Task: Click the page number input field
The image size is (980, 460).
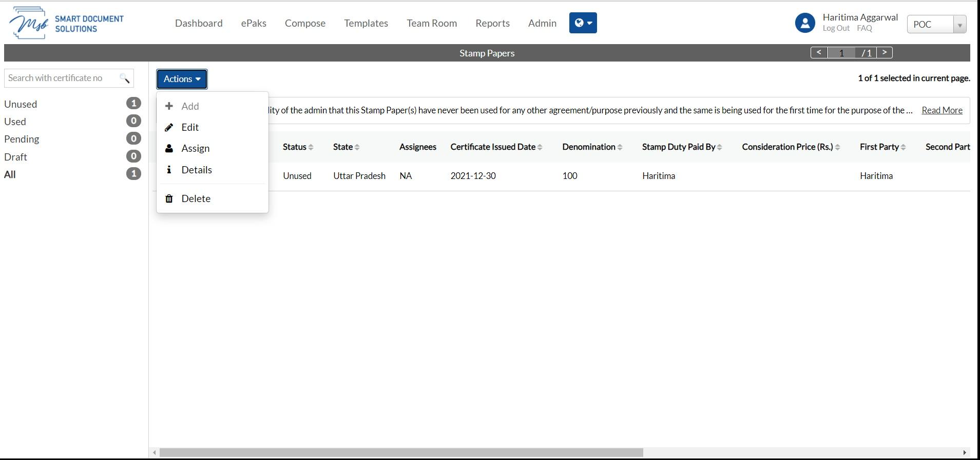Action: point(841,53)
